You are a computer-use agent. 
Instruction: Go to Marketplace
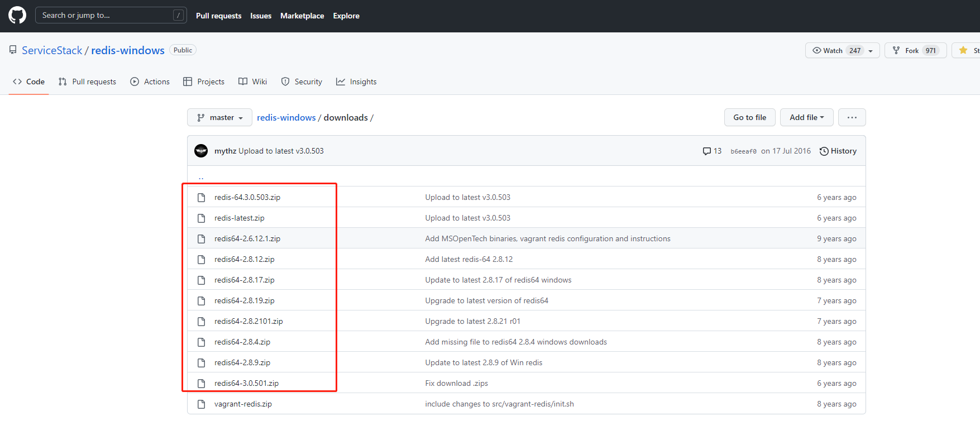[302, 16]
